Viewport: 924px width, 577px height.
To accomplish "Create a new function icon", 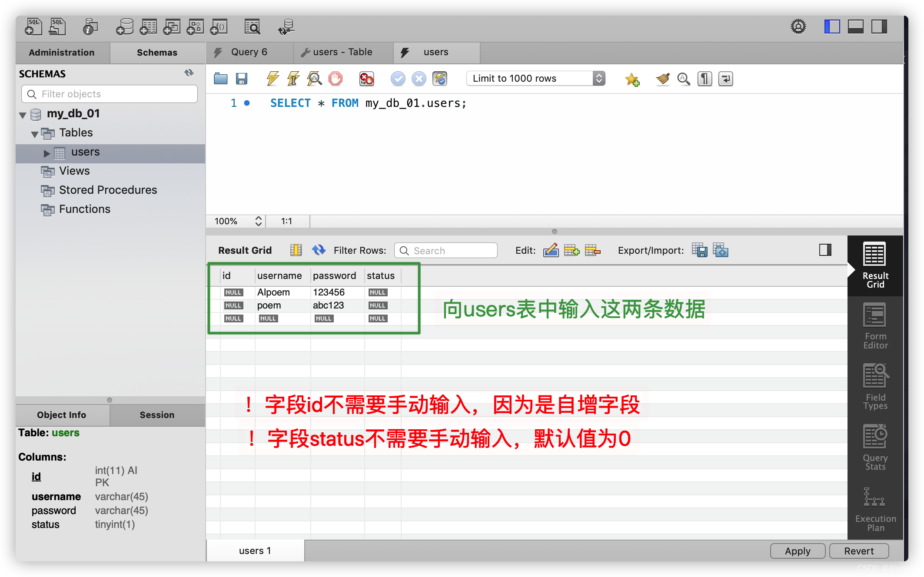I will click(219, 27).
